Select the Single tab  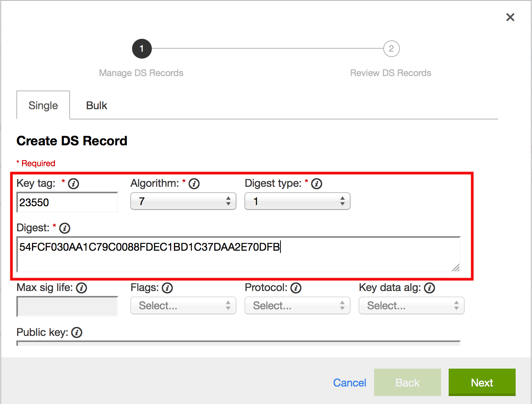click(x=43, y=105)
